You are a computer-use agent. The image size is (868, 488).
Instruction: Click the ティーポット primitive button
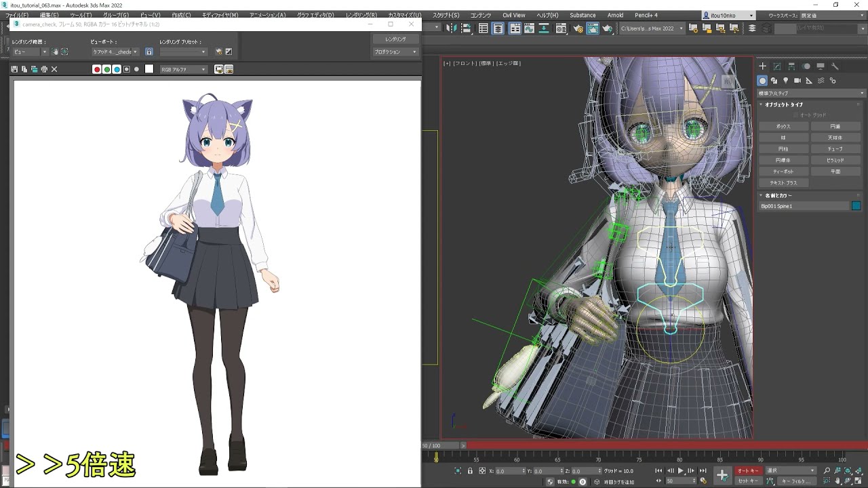[x=783, y=171]
